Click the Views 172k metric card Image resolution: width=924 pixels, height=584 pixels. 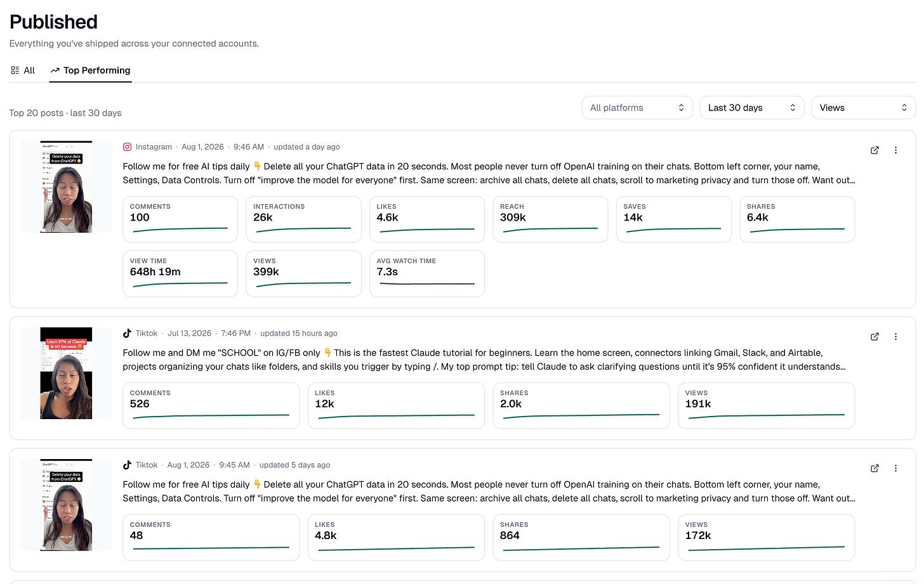coord(767,538)
